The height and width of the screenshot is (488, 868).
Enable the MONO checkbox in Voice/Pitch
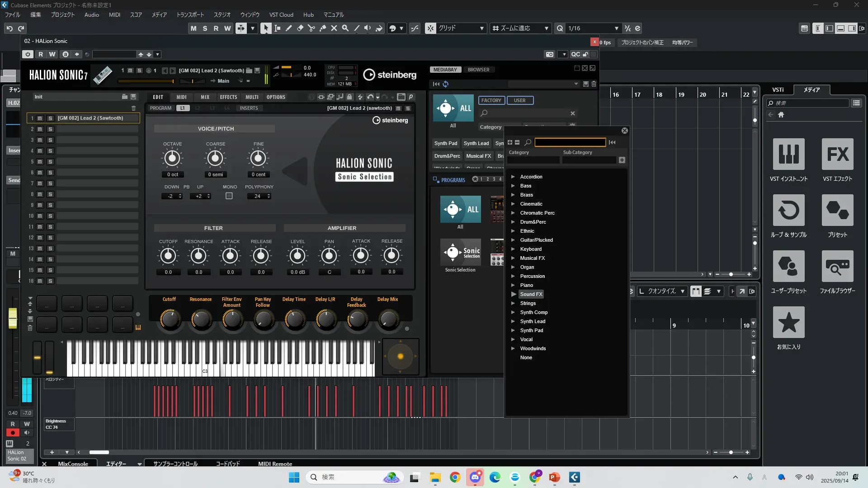[x=229, y=196]
